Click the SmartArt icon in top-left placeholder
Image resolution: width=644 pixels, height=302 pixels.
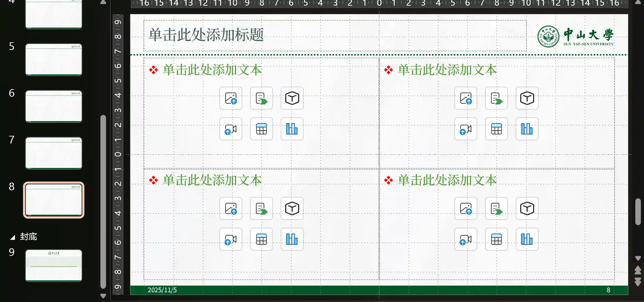pos(261,98)
